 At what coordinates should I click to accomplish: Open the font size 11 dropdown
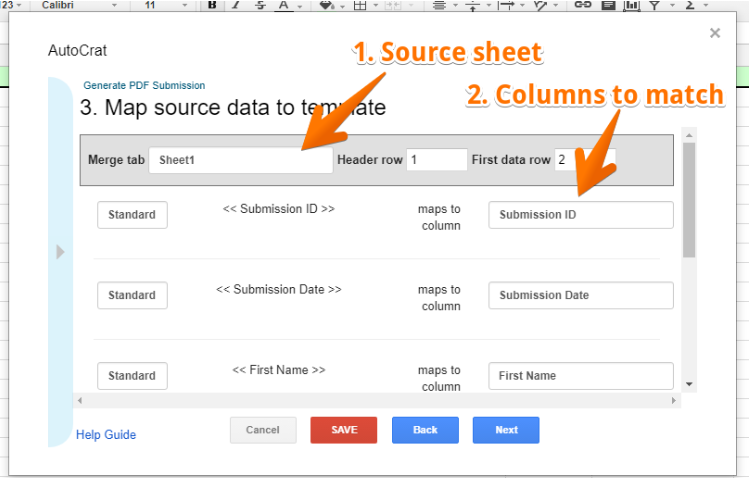click(x=165, y=5)
